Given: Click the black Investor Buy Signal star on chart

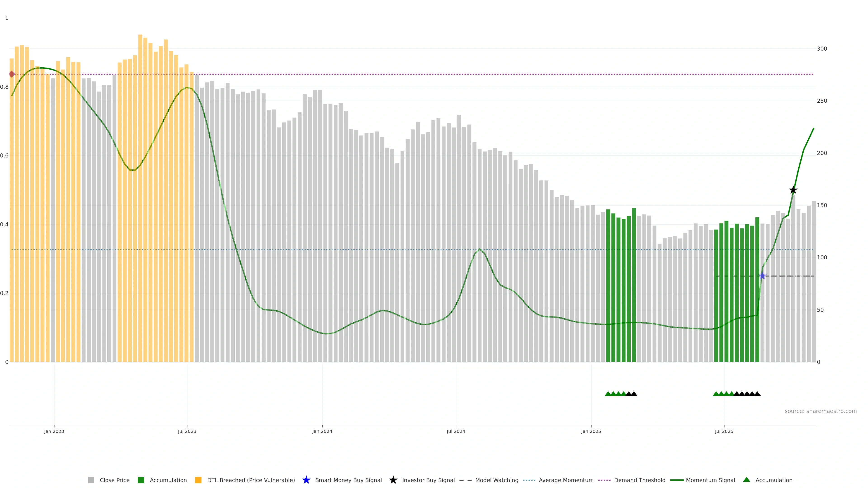Looking at the screenshot, I should coord(793,190).
